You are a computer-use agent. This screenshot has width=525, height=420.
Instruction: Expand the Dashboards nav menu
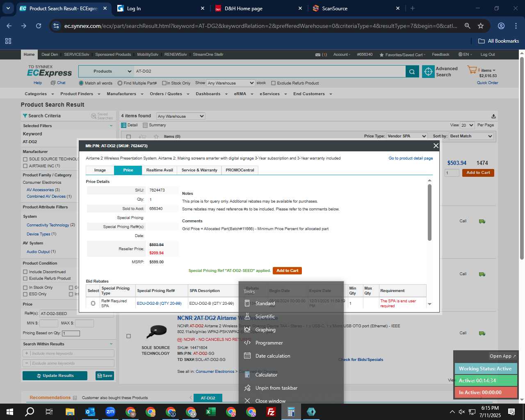tap(211, 94)
